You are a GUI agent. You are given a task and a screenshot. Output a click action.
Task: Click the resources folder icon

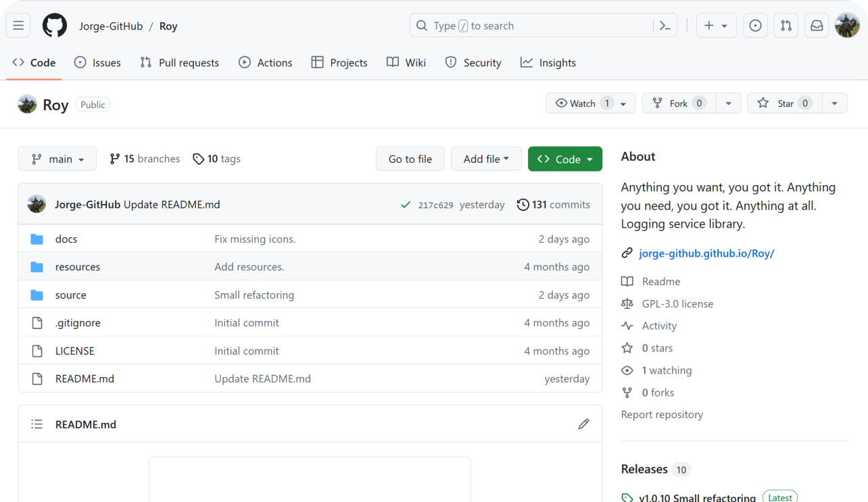point(37,267)
